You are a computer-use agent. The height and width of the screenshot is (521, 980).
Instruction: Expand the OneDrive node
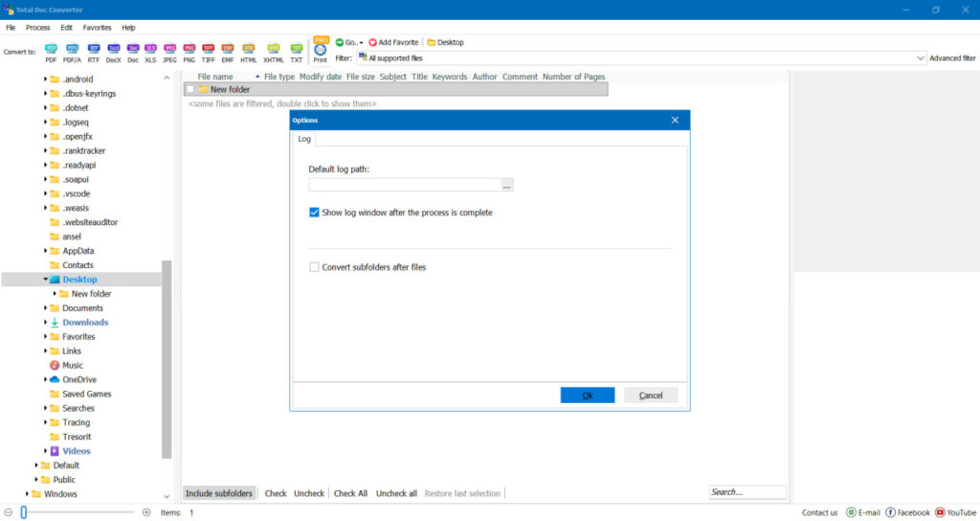[x=45, y=379]
